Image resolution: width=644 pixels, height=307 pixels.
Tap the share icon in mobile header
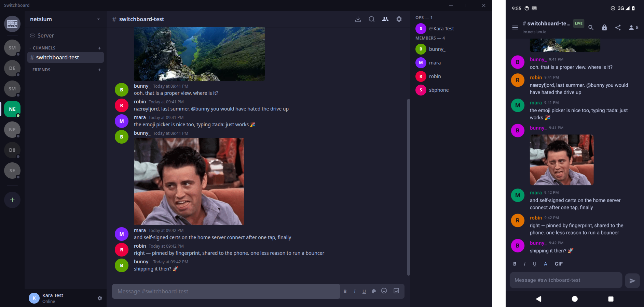[618, 28]
